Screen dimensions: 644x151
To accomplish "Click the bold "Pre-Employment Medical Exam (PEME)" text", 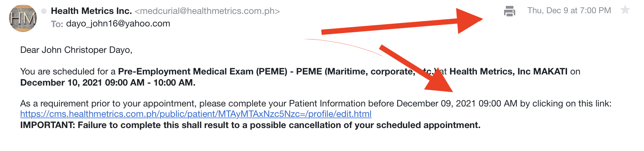I will coord(203,71).
